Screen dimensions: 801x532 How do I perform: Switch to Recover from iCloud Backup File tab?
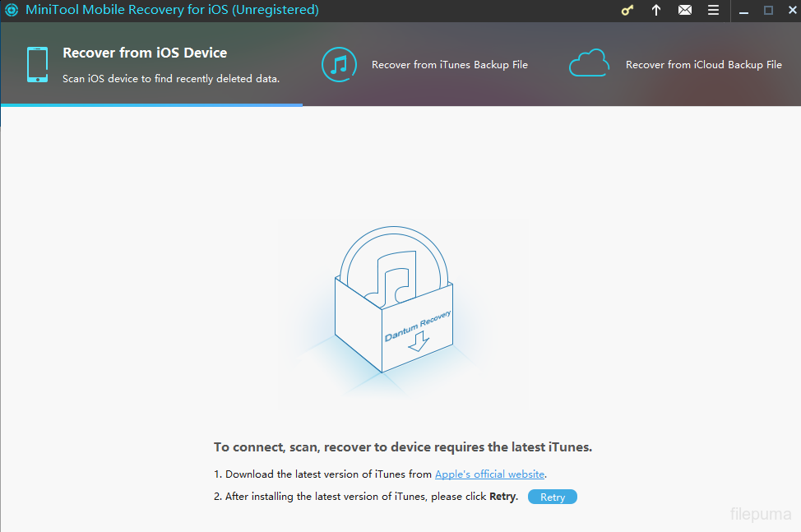click(703, 64)
